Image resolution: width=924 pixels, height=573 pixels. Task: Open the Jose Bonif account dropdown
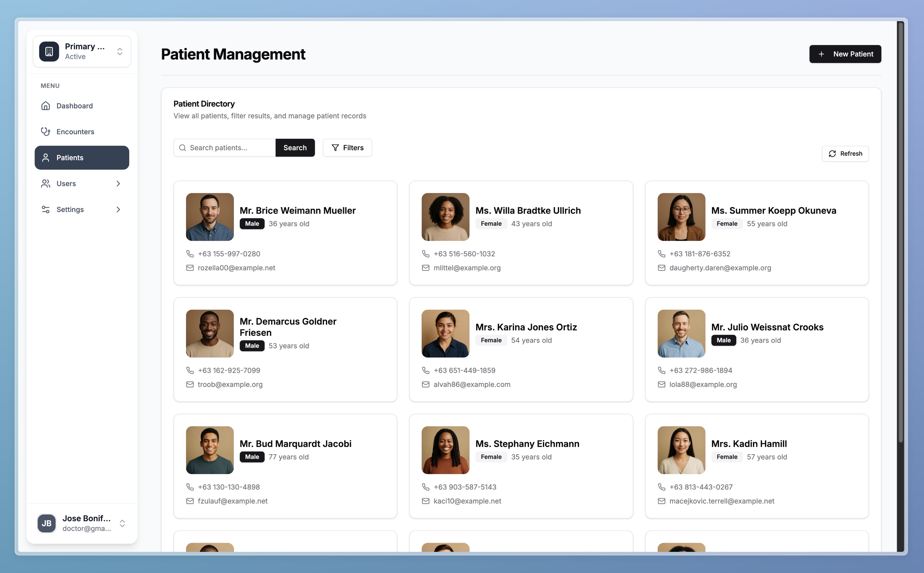[122, 523]
